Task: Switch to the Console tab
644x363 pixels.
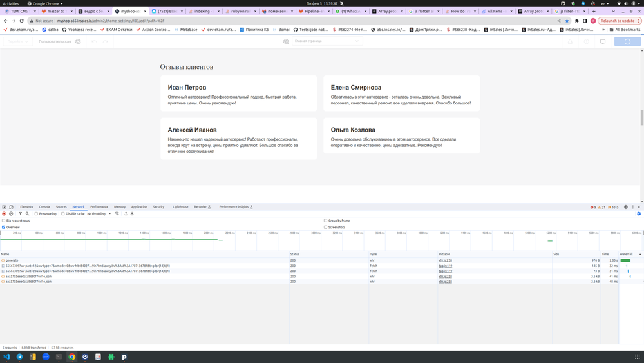Action: [44, 207]
